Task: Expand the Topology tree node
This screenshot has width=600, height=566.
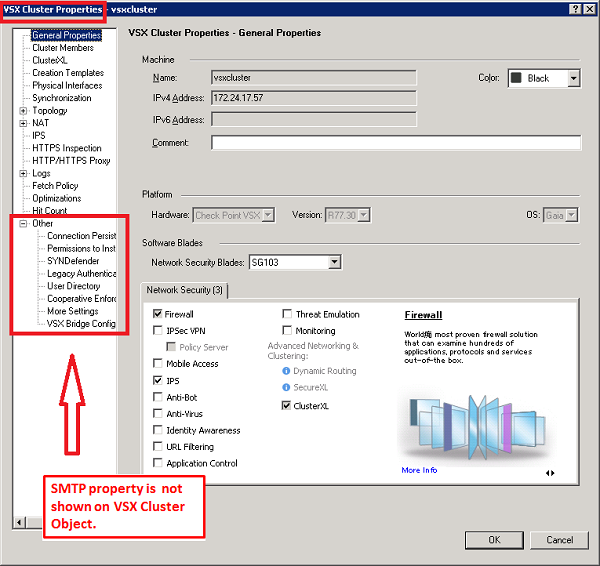Action: click(x=23, y=111)
